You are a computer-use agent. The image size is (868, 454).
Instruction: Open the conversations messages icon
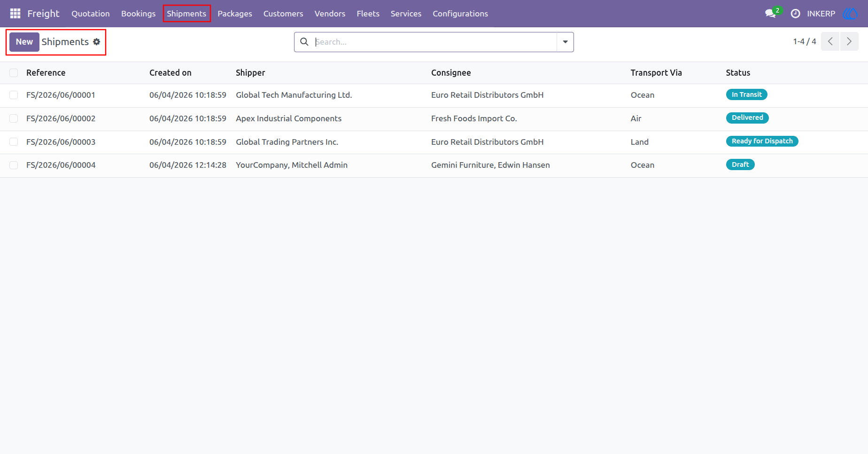click(x=770, y=14)
